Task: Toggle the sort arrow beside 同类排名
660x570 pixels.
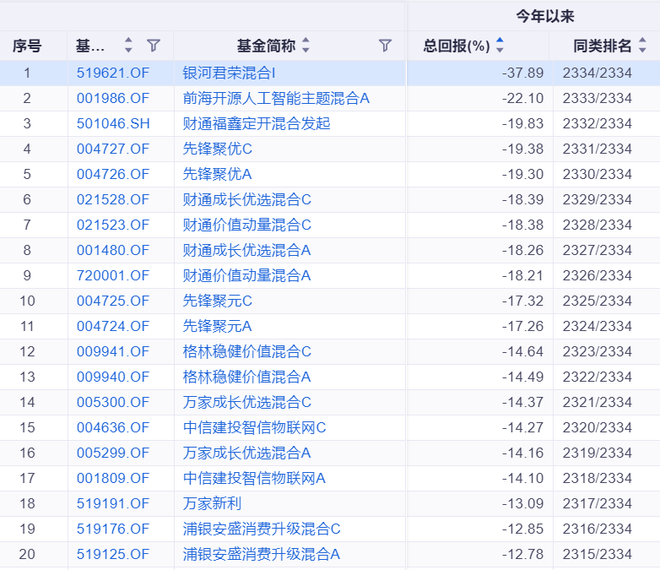Action: [641, 46]
